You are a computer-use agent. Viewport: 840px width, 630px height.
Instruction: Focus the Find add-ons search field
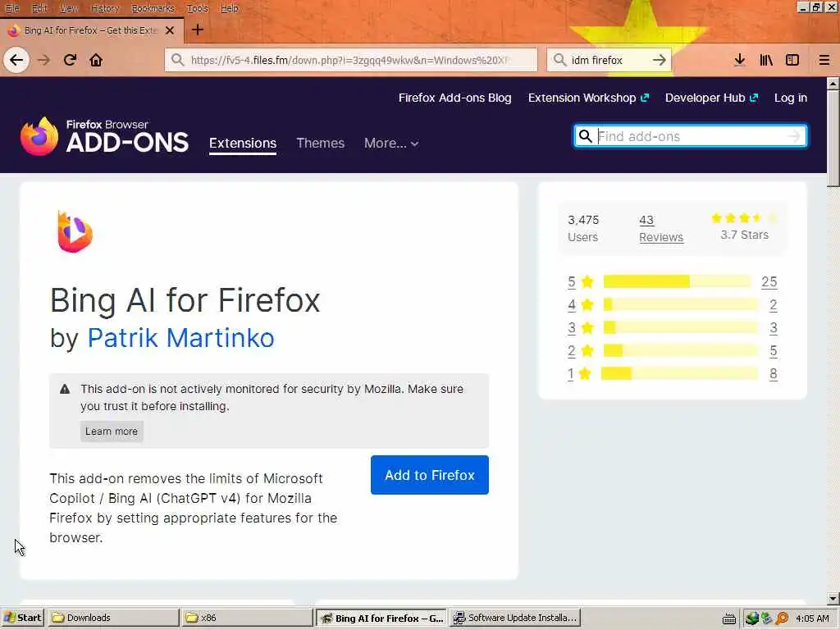691,136
